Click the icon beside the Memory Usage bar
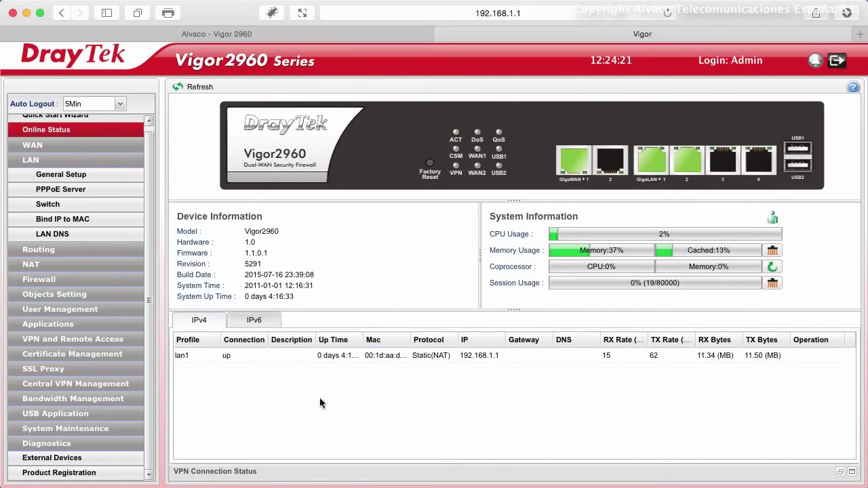 [772, 250]
